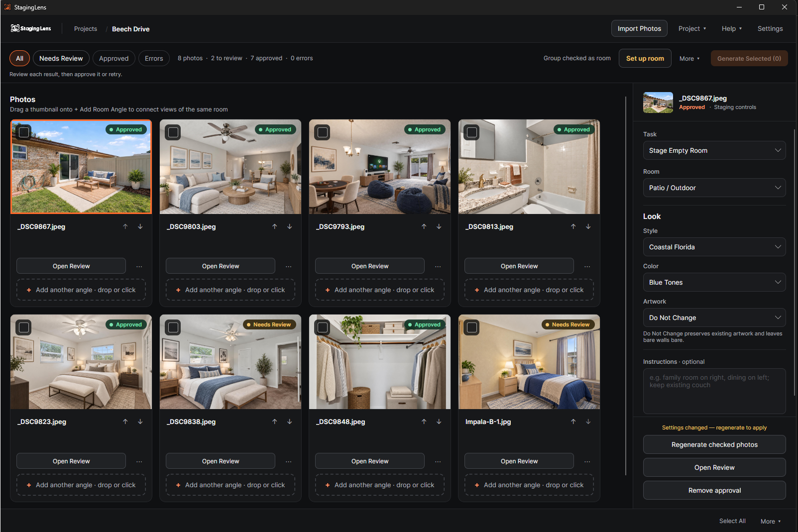The height and width of the screenshot is (532, 798).
Task: Click up arrow on _DSC9803.jpeg card
Action: click(x=275, y=226)
